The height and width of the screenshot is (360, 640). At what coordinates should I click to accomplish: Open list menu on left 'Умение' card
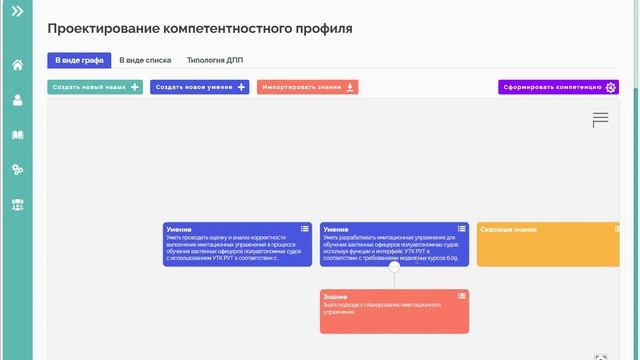[x=304, y=229]
